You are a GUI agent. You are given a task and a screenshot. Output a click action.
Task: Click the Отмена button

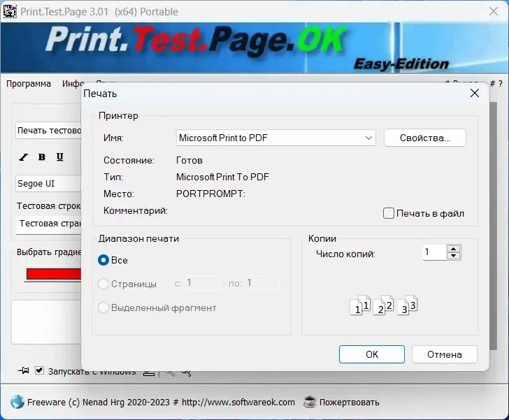(445, 354)
